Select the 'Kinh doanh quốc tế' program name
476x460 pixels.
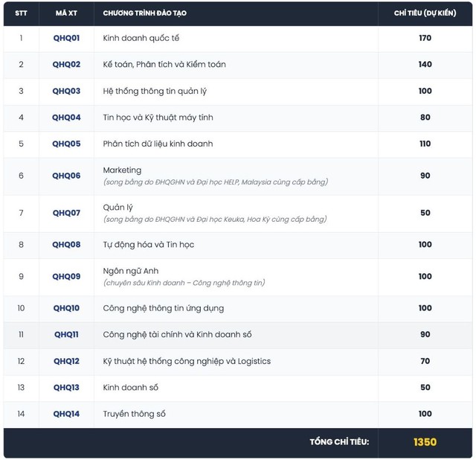[141, 38]
